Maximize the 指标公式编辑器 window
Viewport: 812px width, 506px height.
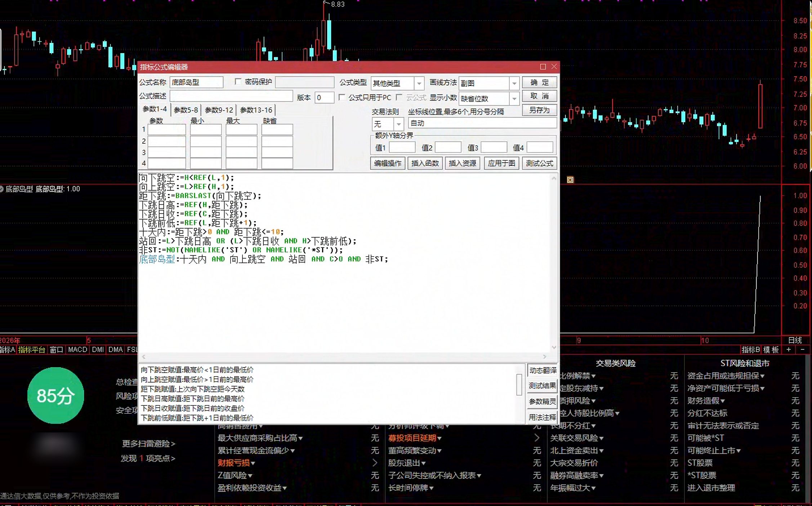(x=543, y=67)
